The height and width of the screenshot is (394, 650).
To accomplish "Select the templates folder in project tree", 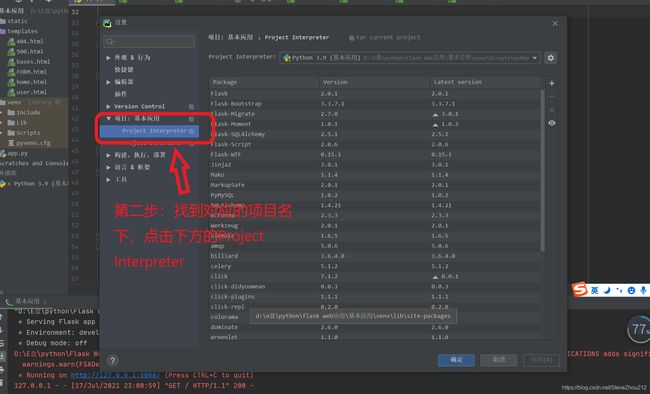I will point(19,31).
